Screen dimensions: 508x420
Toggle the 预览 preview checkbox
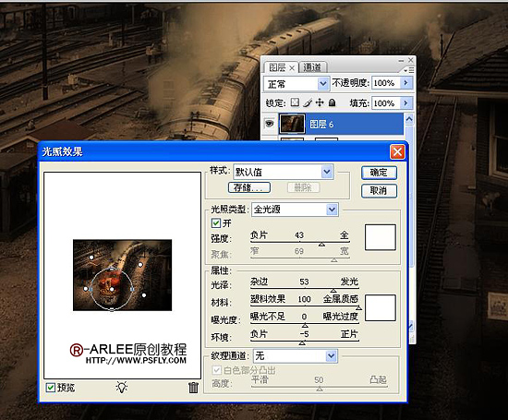[x=50, y=388]
